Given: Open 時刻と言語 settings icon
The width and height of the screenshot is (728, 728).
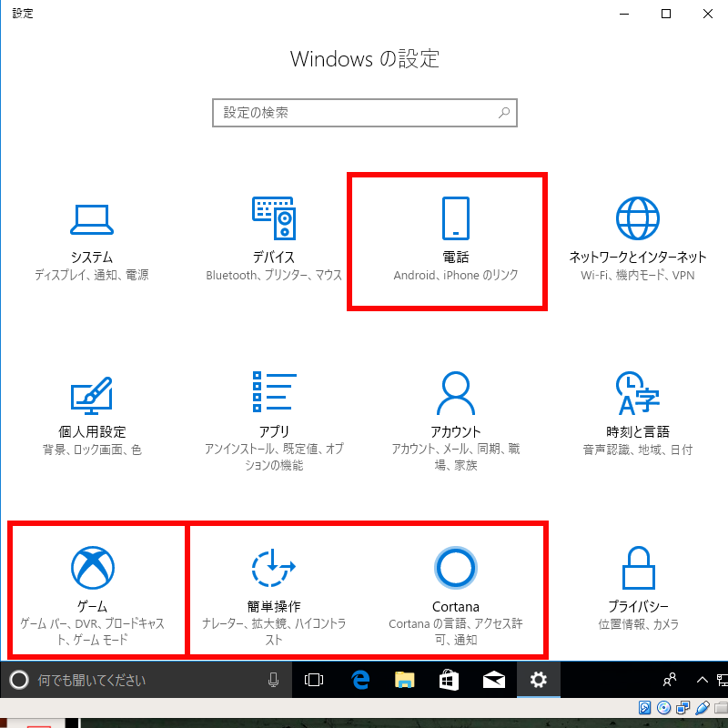Looking at the screenshot, I should 637,393.
